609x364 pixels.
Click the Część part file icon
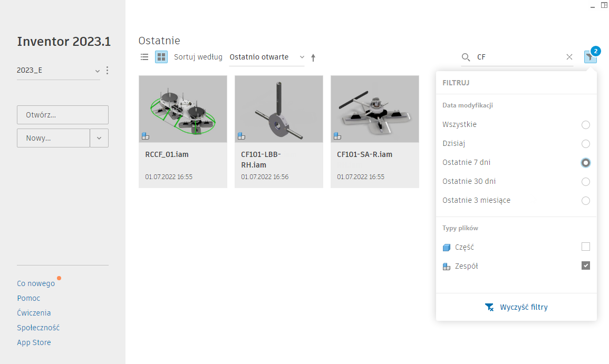tap(447, 248)
